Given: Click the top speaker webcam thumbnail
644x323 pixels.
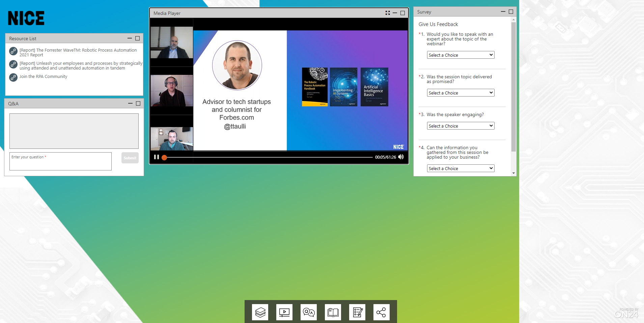Looking at the screenshot, I should 172,43.
